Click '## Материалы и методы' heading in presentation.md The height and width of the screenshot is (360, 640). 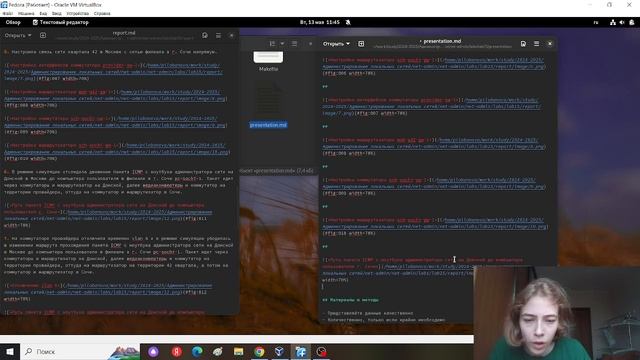click(x=351, y=300)
